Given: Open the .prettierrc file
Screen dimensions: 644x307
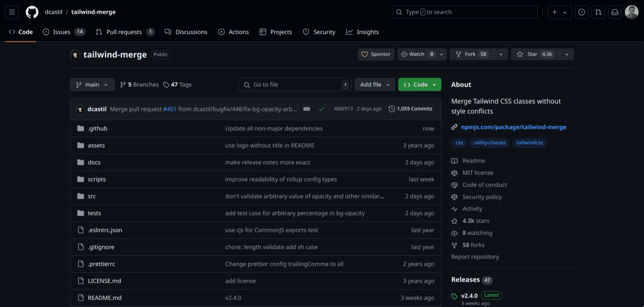Looking at the screenshot, I should pos(101,264).
